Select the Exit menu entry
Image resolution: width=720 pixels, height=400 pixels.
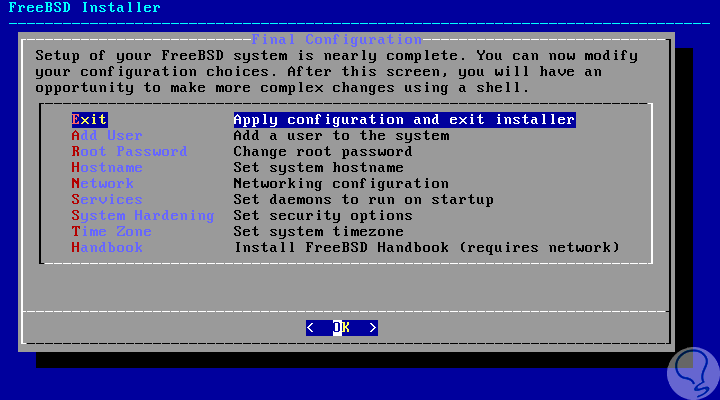click(89, 119)
